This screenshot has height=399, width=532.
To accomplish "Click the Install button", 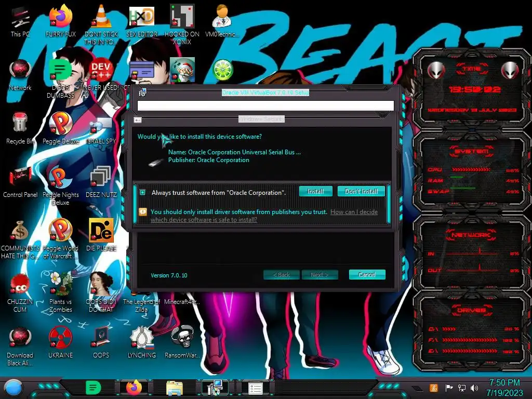I will 315,191.
